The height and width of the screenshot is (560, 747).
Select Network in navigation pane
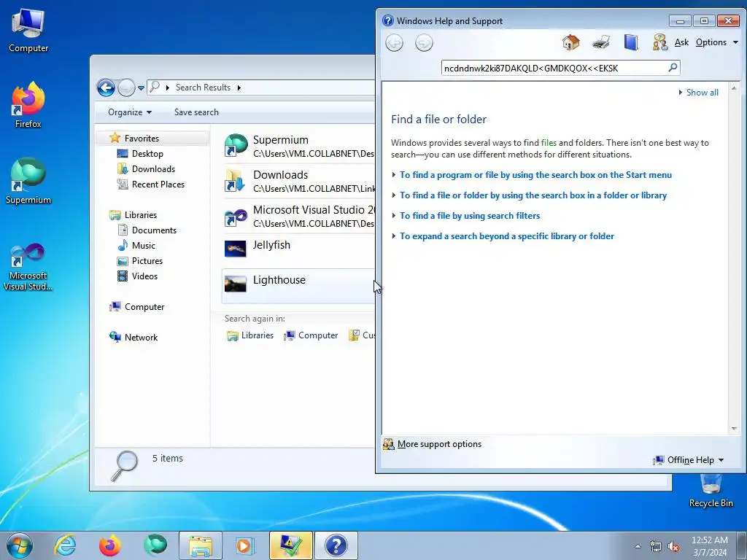coord(141,337)
